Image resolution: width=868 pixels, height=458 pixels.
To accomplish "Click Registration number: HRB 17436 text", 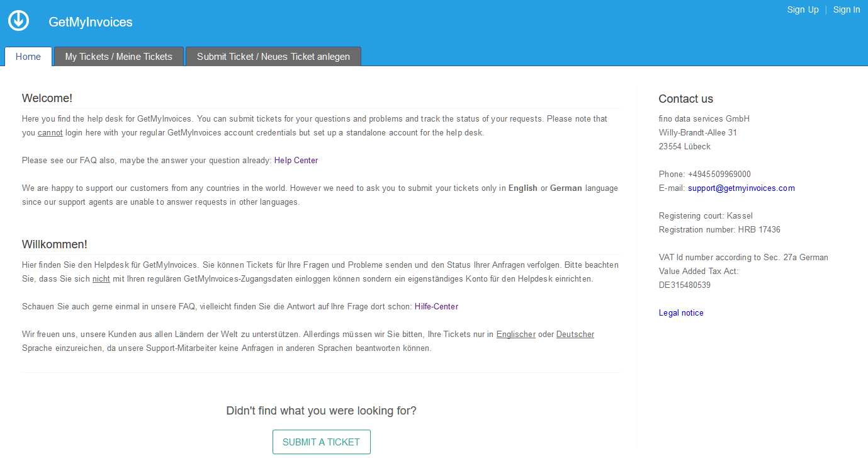I will click(719, 229).
